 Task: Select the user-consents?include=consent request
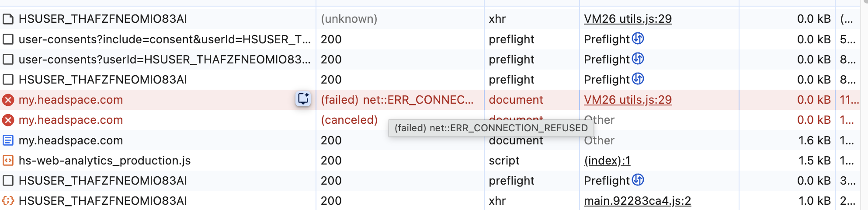164,39
